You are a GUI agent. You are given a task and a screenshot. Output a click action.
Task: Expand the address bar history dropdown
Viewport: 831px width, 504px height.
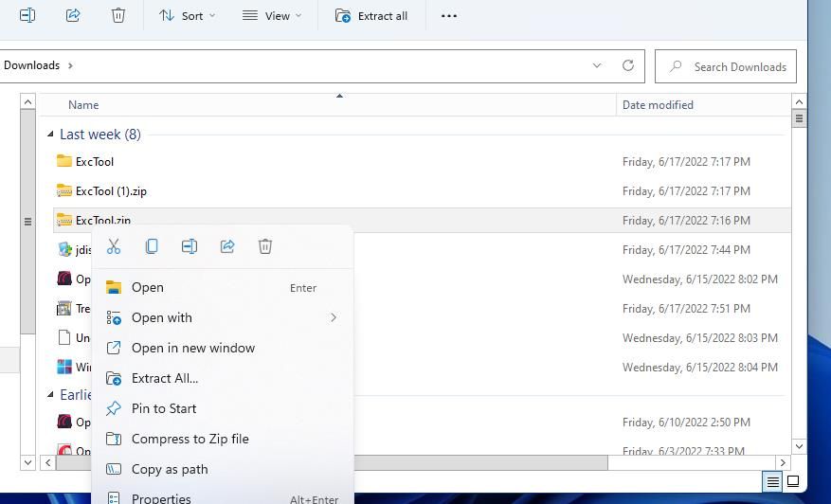[597, 65]
